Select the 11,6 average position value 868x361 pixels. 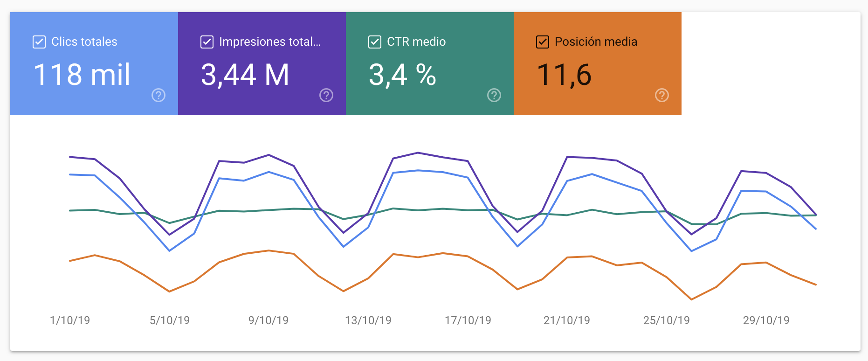coord(564,75)
